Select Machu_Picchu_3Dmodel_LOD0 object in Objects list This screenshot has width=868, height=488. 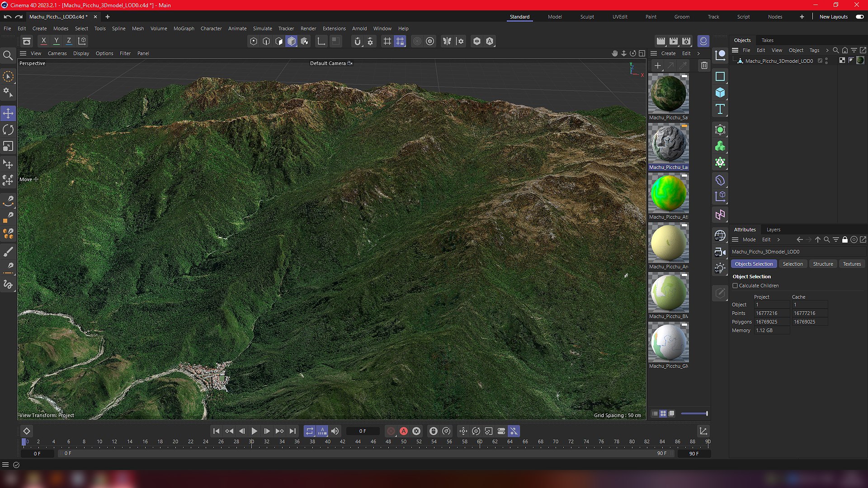[779, 61]
